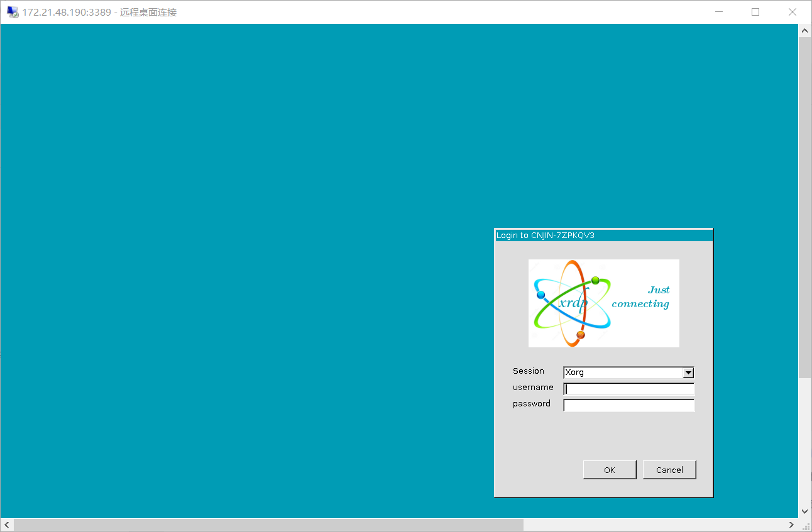Screen dimensions: 812x532
Task: Minimize the Remote Desktop window
Action: click(718, 12)
